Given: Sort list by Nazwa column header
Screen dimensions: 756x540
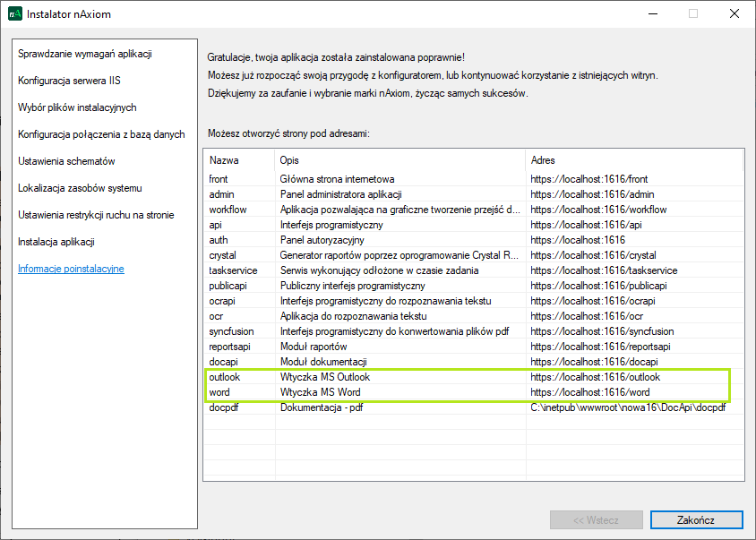Looking at the screenshot, I should (x=224, y=160).
